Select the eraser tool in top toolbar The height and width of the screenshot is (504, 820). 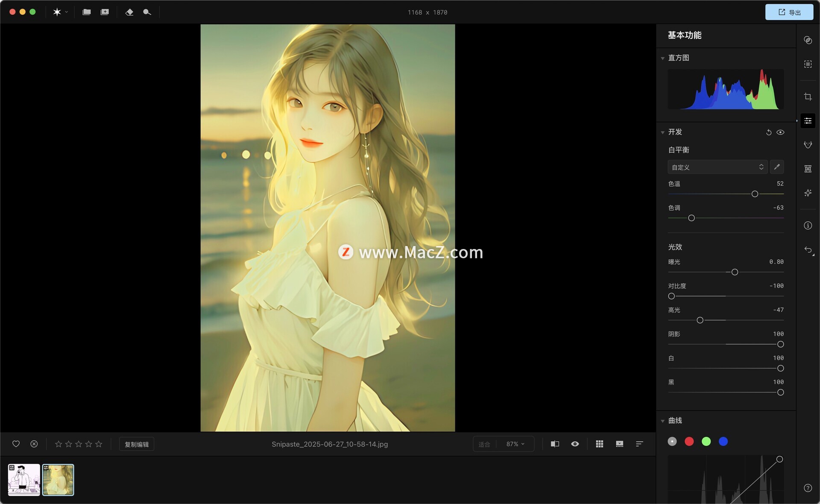click(x=129, y=12)
